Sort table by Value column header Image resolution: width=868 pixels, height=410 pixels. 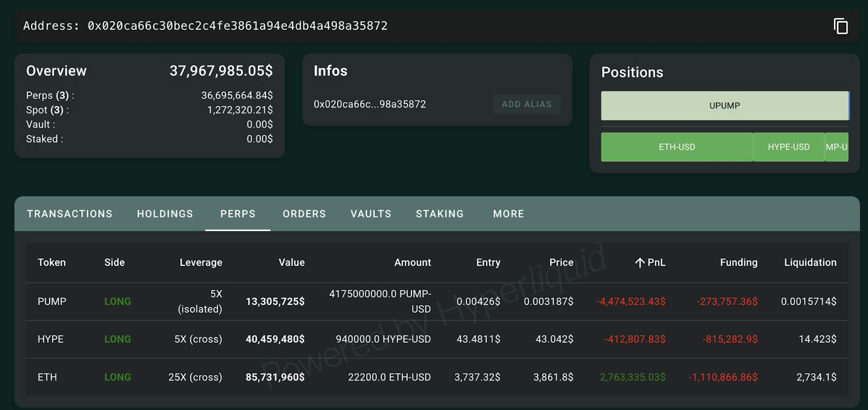[291, 263]
